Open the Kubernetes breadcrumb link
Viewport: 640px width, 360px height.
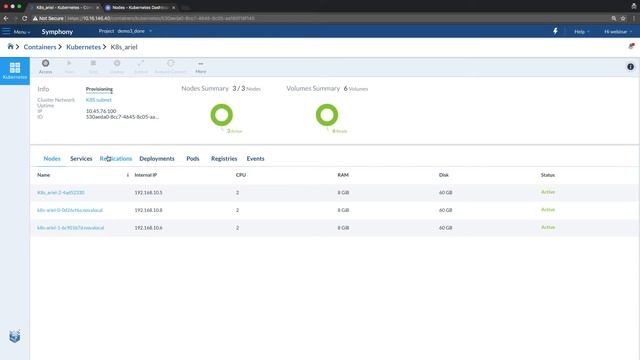(x=83, y=47)
